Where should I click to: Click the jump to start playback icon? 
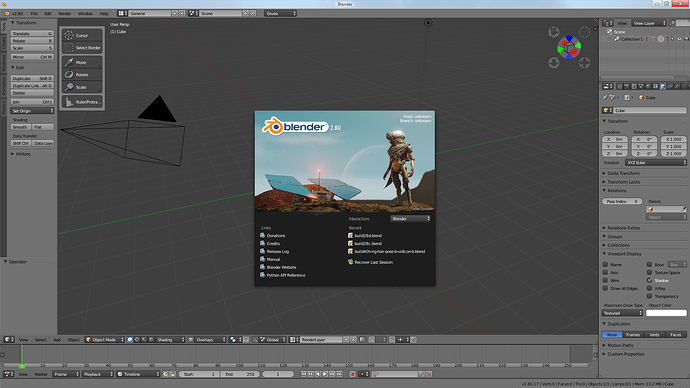point(304,374)
